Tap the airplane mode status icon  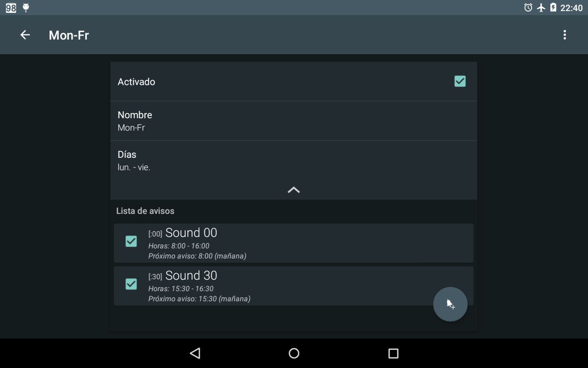tap(541, 7)
